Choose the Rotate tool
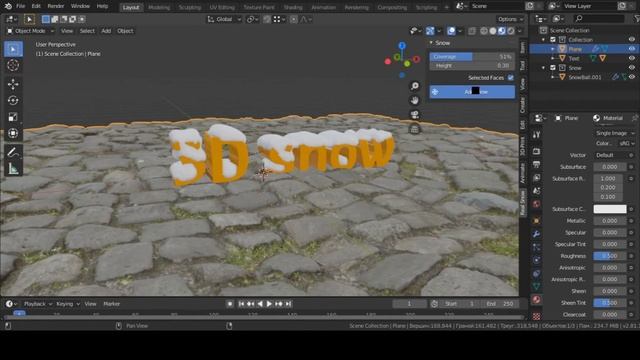The width and height of the screenshot is (640, 360). coord(13,100)
